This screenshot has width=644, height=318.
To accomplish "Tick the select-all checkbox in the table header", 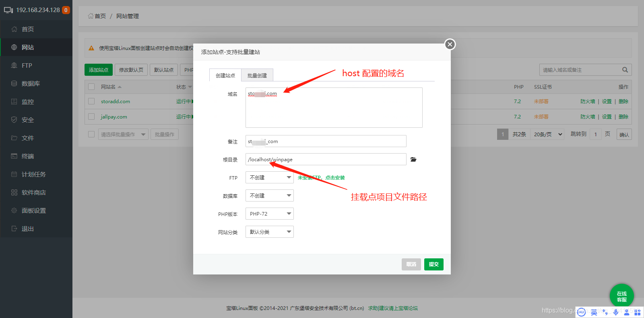I will [x=91, y=87].
